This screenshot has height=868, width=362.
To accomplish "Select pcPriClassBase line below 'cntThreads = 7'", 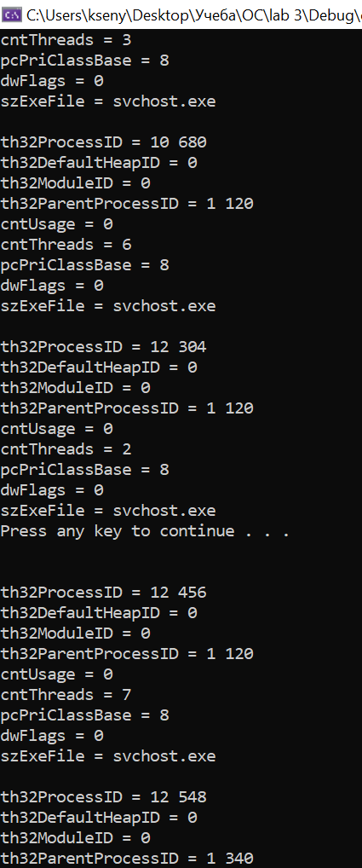I will coord(84,715).
